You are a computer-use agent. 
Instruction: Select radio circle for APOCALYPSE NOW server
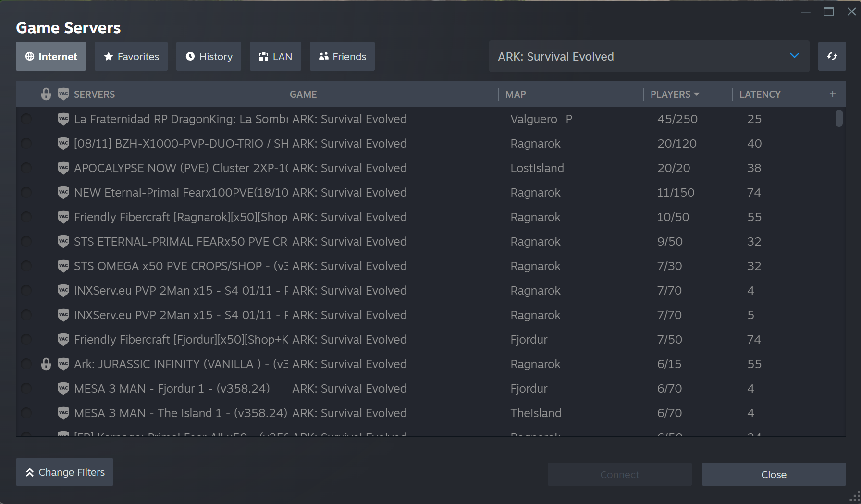(x=26, y=168)
